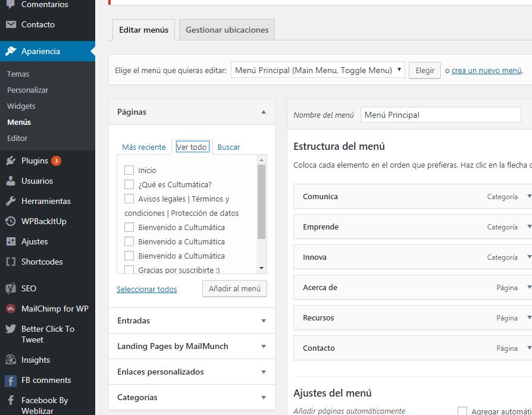Open Herramientas wrench icon
The image size is (532, 415).
[x=11, y=201]
